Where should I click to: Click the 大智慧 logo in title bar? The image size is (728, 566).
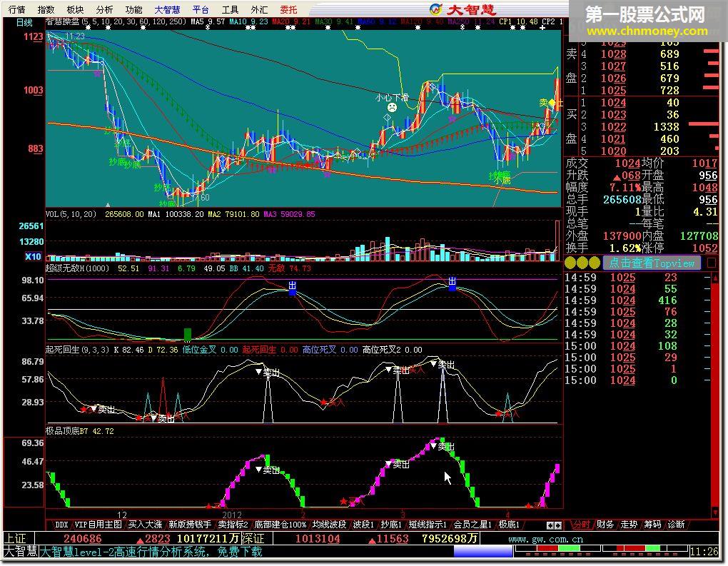click(x=463, y=9)
